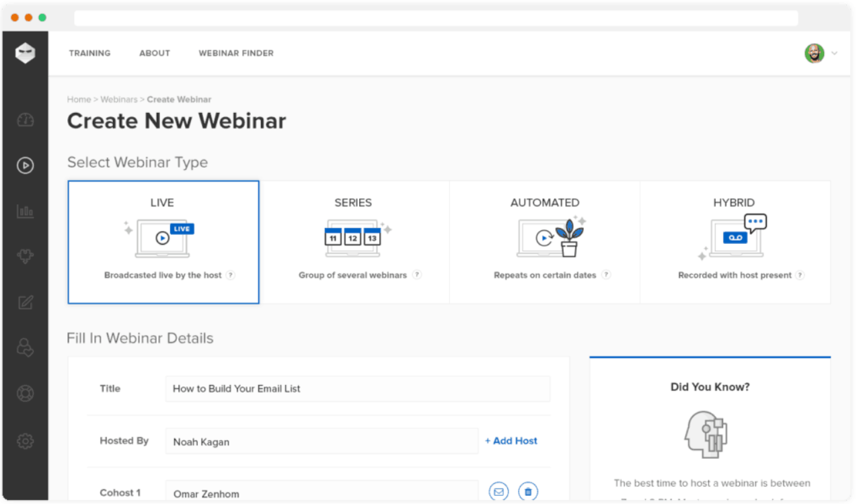Open the support lifebuoy icon in sidebar
The image size is (861, 504).
25,394
